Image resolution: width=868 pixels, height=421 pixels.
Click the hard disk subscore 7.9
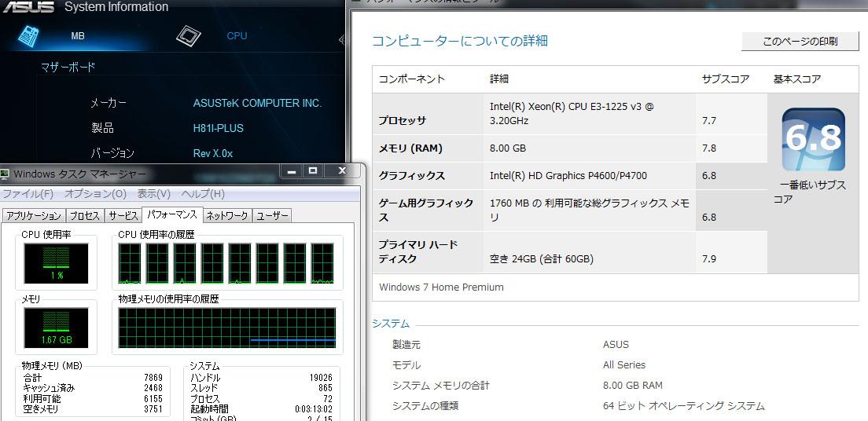[709, 259]
